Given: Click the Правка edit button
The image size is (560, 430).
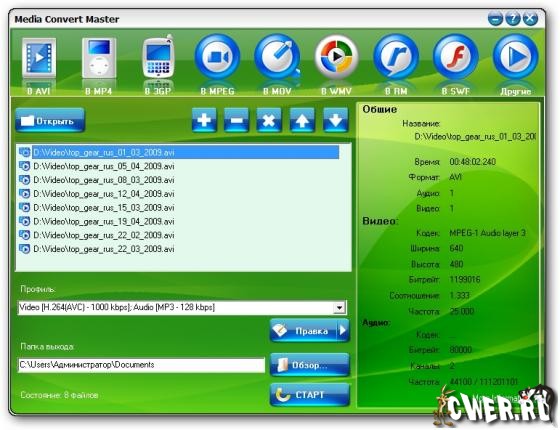Looking at the screenshot, I should coord(303,331).
